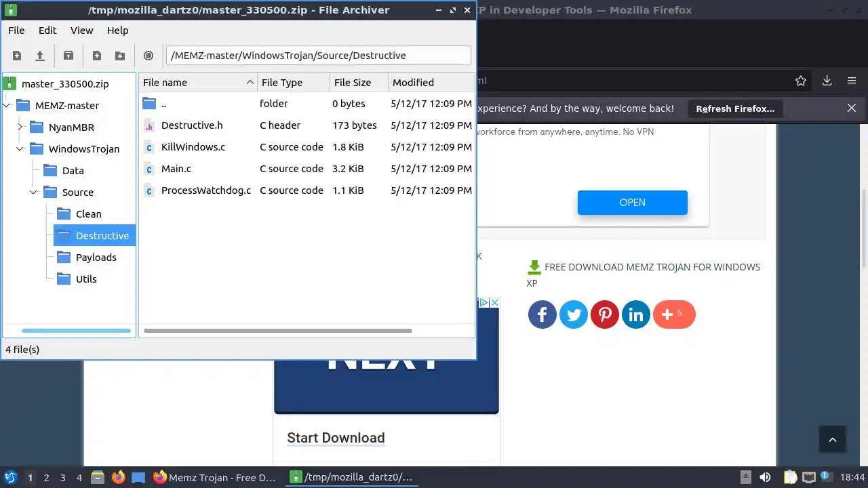868x488 pixels.
Task: Select the master_330500.zip root node
Action: 65,84
